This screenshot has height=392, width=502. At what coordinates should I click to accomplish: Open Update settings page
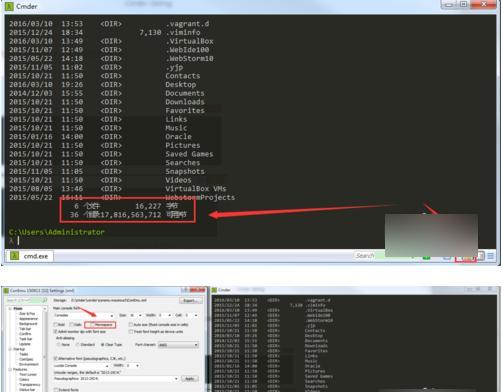pyautogui.click(x=25, y=344)
